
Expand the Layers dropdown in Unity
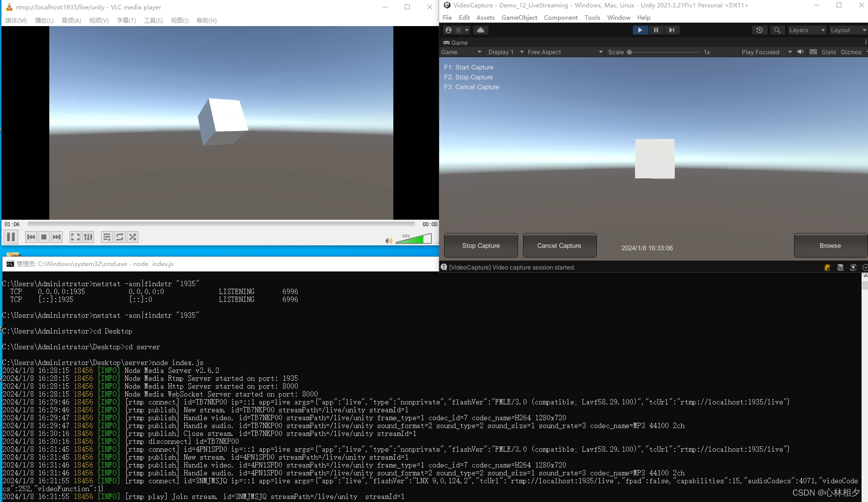(x=807, y=30)
